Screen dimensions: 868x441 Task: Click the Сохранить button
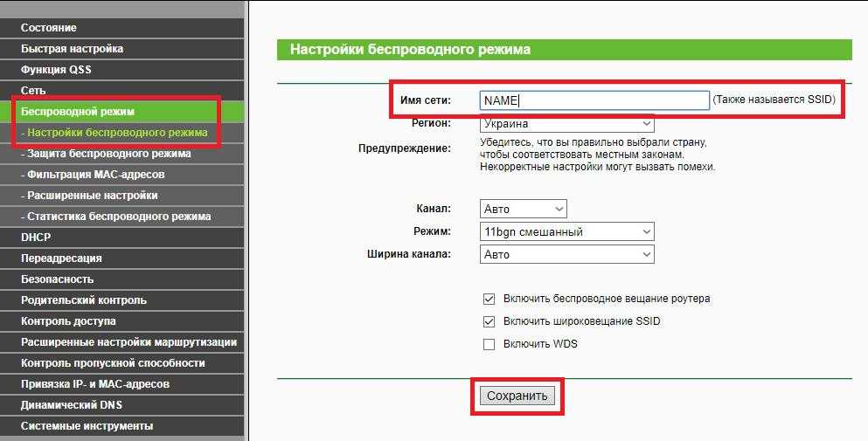click(x=517, y=396)
